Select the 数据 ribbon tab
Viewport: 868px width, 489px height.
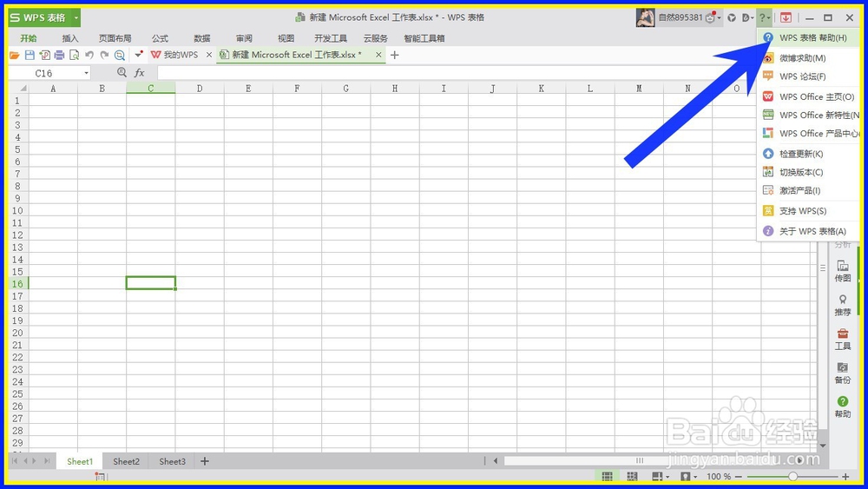tap(202, 38)
